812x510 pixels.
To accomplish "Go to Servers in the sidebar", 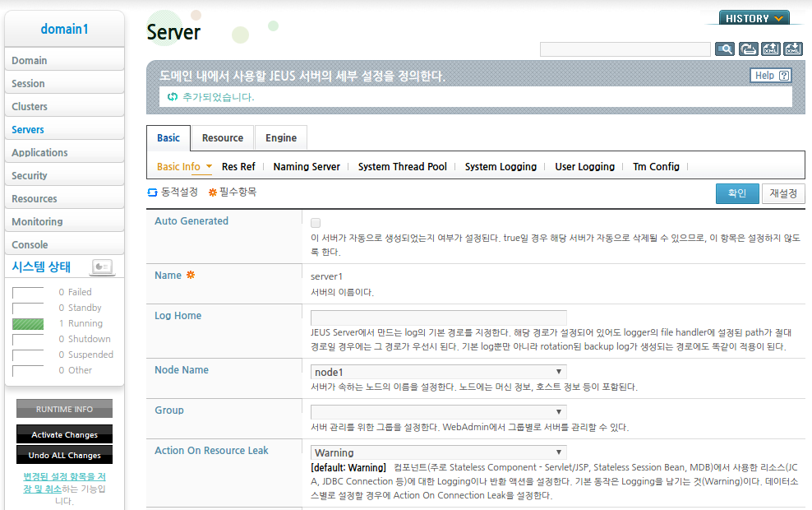I will pyautogui.click(x=64, y=129).
